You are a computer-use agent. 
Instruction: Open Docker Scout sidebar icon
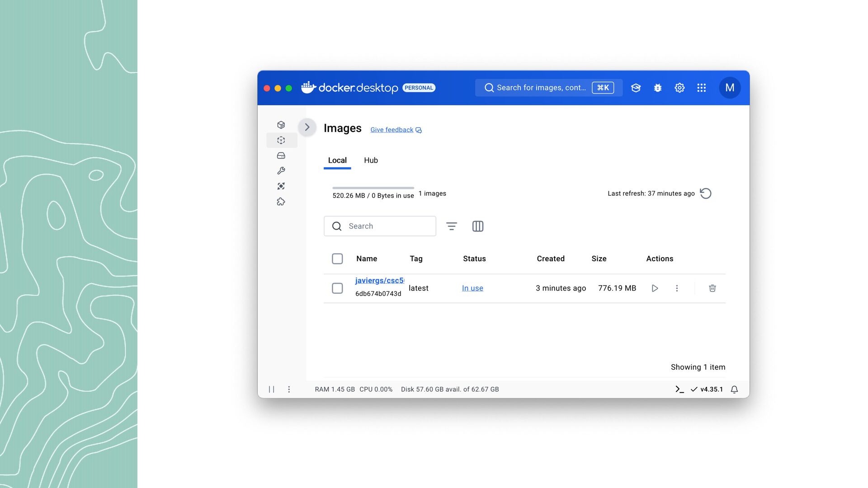tap(281, 186)
